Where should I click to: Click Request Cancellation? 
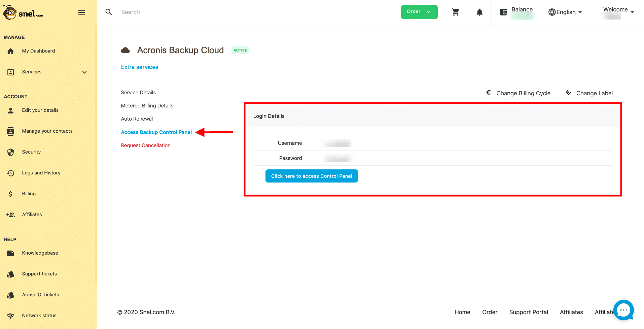(x=146, y=145)
